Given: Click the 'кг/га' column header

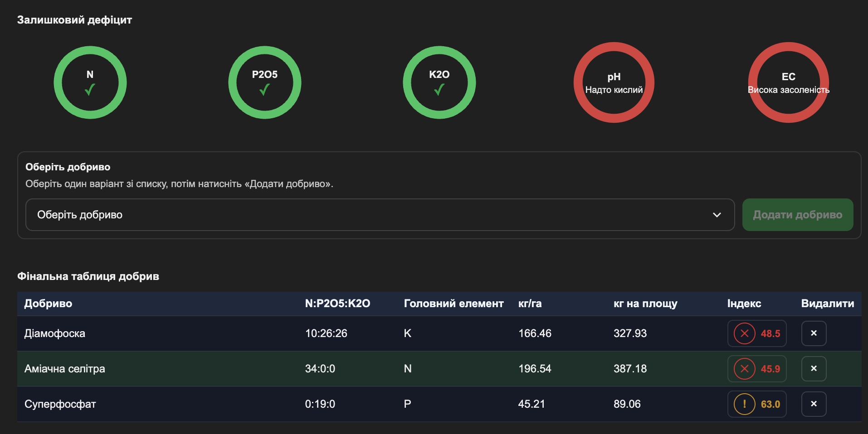Looking at the screenshot, I should click(530, 304).
